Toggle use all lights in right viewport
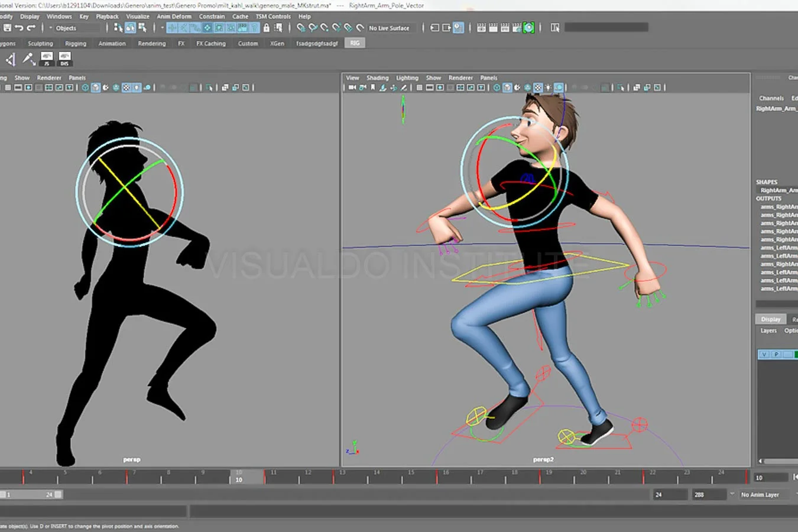Viewport: 798px width, 532px height. point(548,87)
